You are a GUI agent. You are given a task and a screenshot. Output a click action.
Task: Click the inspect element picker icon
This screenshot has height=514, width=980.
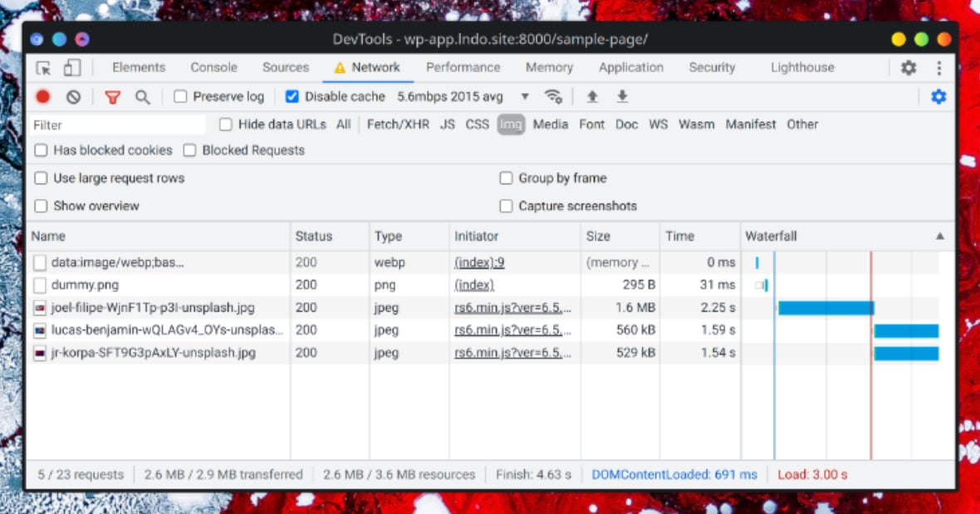pos(44,67)
